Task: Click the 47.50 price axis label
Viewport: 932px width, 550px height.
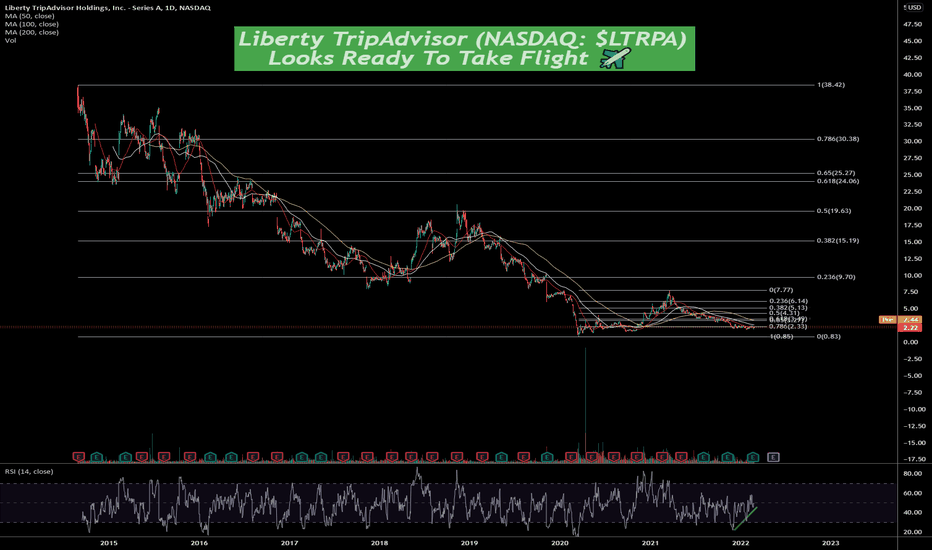Action: 912,25
